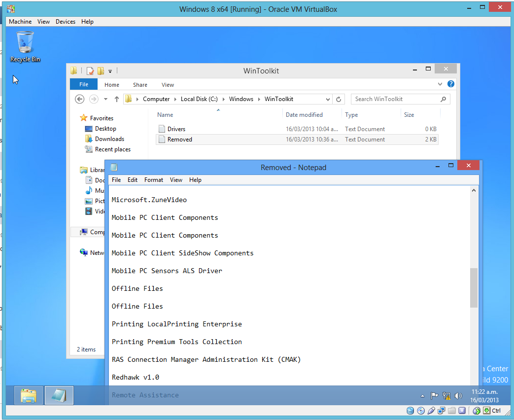Select the Removed text document
This screenshot has width=514, height=420.
click(x=297, y=140)
